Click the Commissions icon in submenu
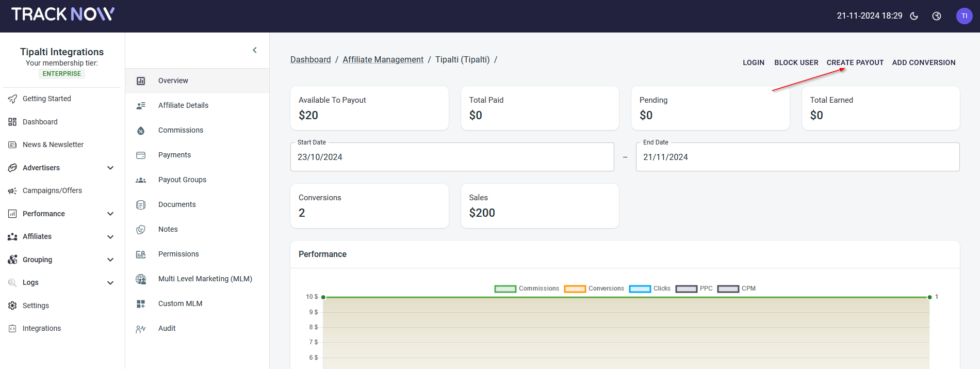980x369 pixels. [141, 131]
